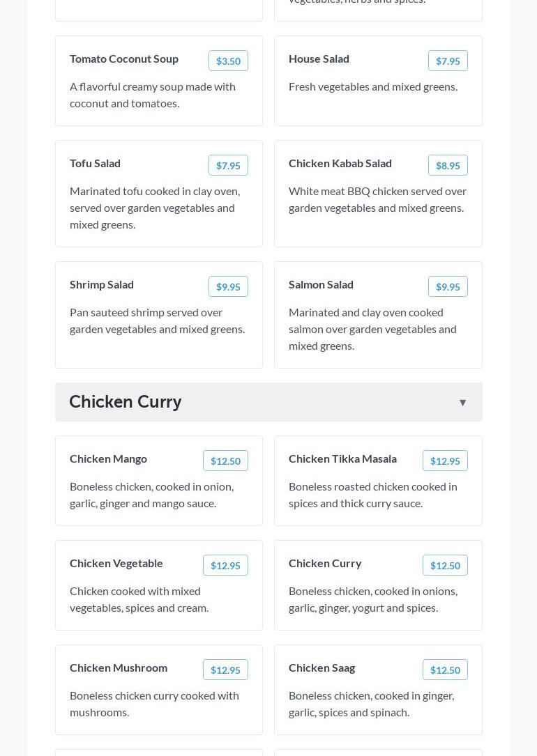Select the Shrimp Salad $9.95 price
537x756 pixels.
(x=228, y=287)
